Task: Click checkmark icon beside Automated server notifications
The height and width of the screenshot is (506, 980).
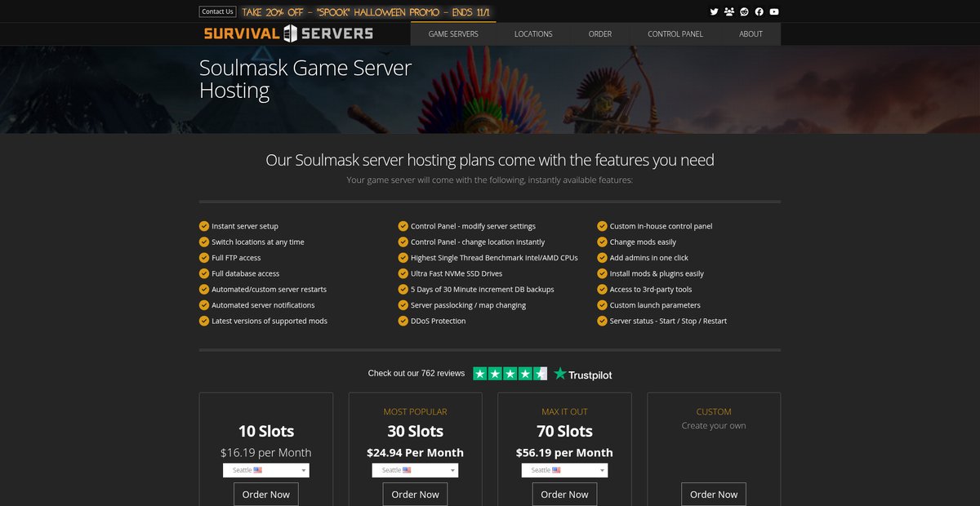Action: (x=204, y=305)
